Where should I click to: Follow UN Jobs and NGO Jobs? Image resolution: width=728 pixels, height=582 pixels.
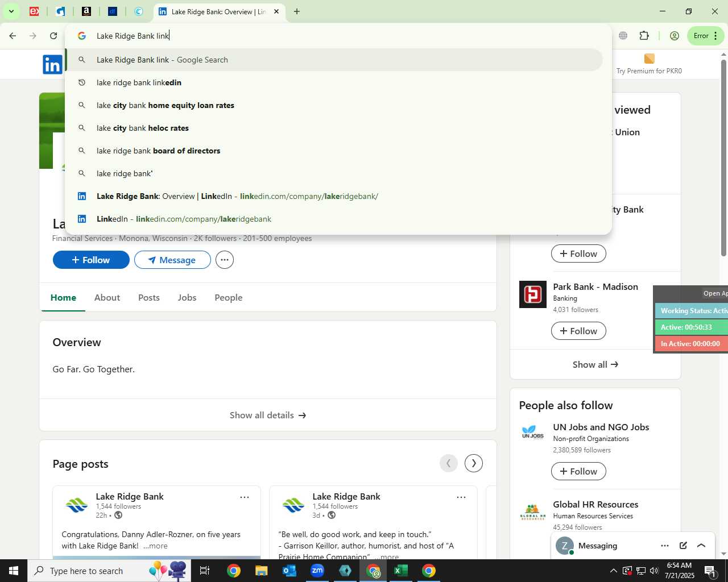578,471
